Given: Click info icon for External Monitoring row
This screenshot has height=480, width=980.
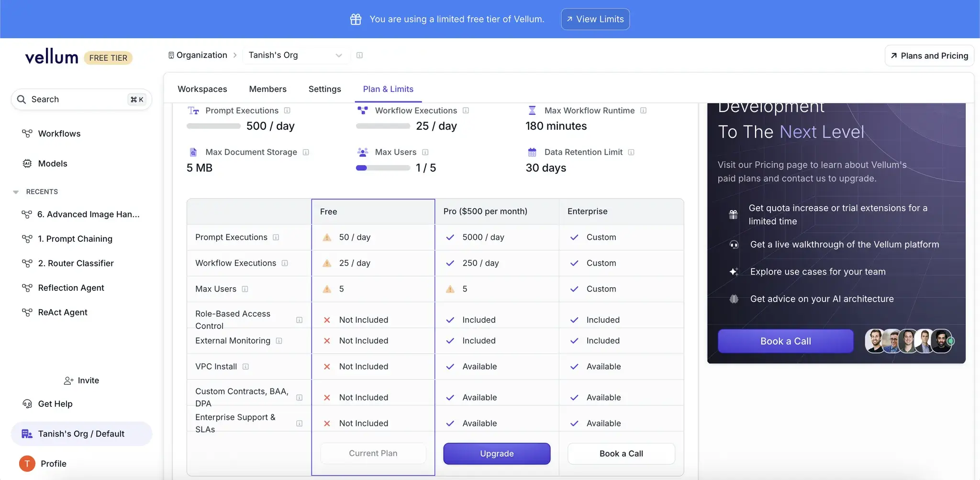Looking at the screenshot, I should (x=279, y=341).
